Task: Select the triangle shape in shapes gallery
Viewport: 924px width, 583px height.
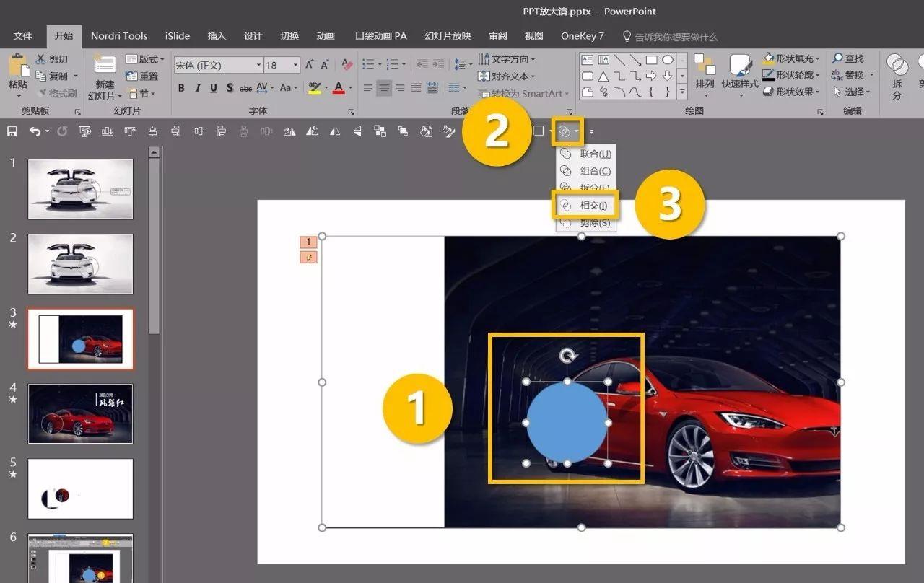Action: click(603, 76)
